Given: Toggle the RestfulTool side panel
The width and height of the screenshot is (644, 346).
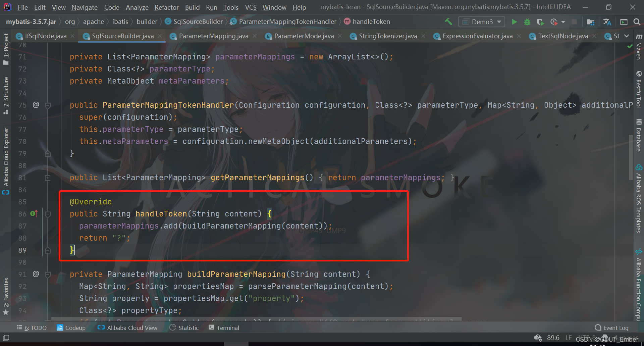Looking at the screenshot, I should tap(639, 89).
